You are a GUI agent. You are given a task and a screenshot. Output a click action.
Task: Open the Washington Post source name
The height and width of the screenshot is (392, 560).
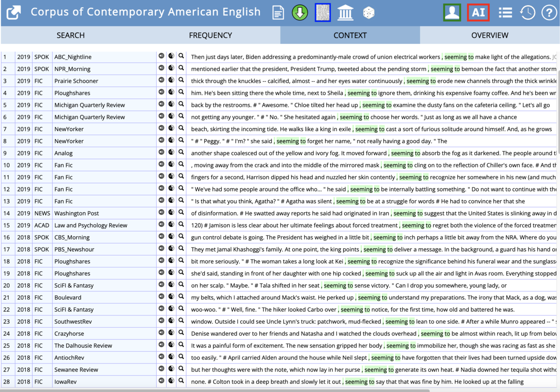click(x=77, y=213)
